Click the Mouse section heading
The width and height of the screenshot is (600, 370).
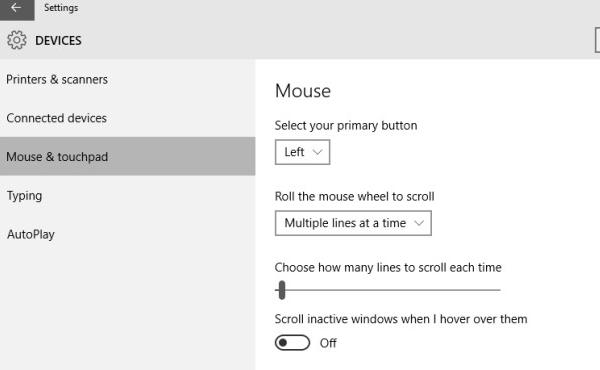click(x=303, y=91)
